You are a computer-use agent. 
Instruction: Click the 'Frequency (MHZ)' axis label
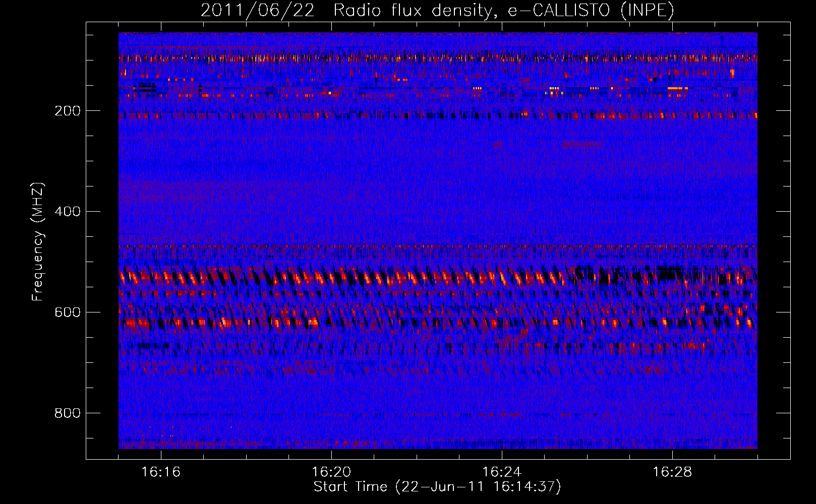pyautogui.click(x=38, y=242)
